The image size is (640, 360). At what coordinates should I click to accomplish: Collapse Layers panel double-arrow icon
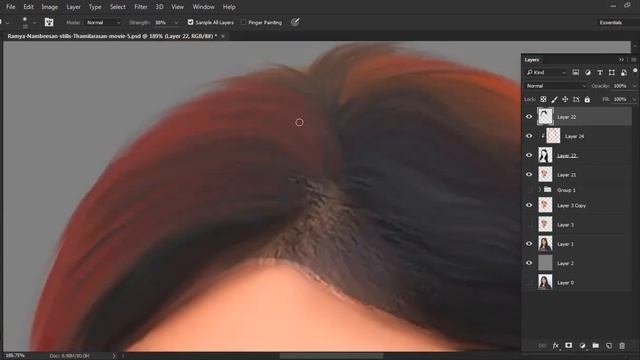[621, 60]
